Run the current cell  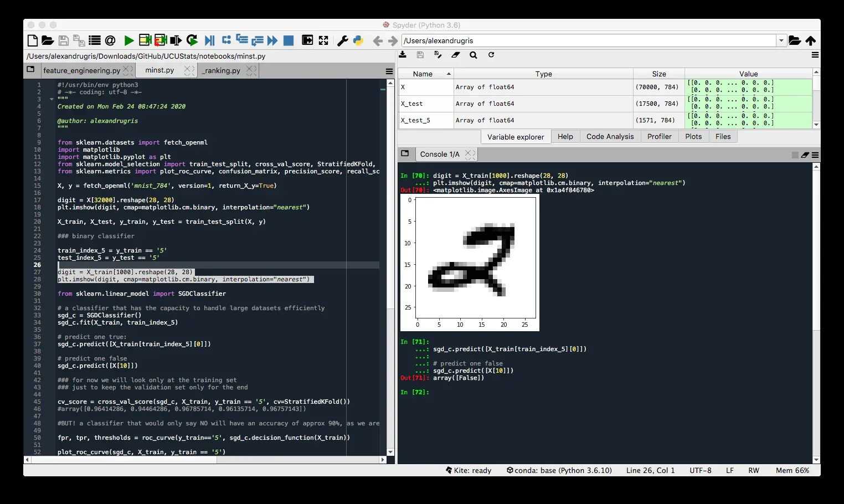145,40
